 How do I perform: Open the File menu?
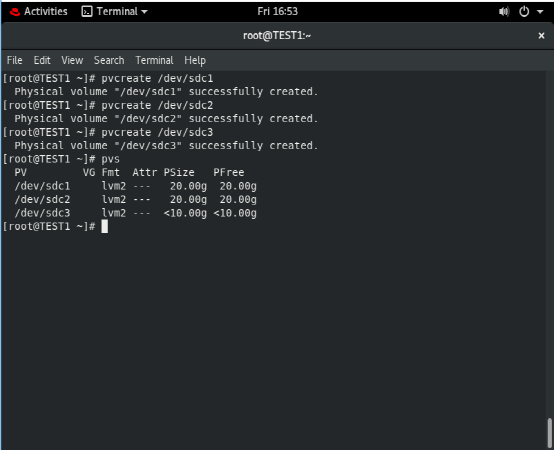pos(14,60)
